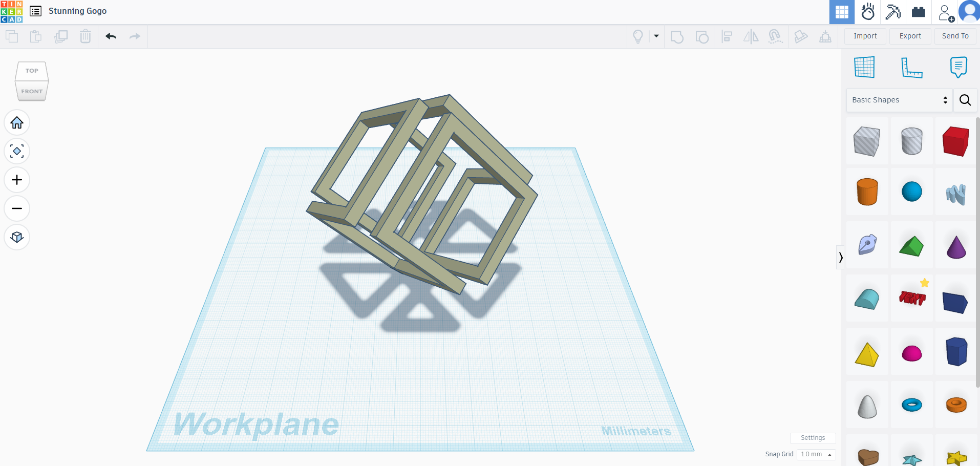Image resolution: width=980 pixels, height=466 pixels.
Task: Switch to Minecraft view with the pickaxe icon
Action: click(893, 11)
